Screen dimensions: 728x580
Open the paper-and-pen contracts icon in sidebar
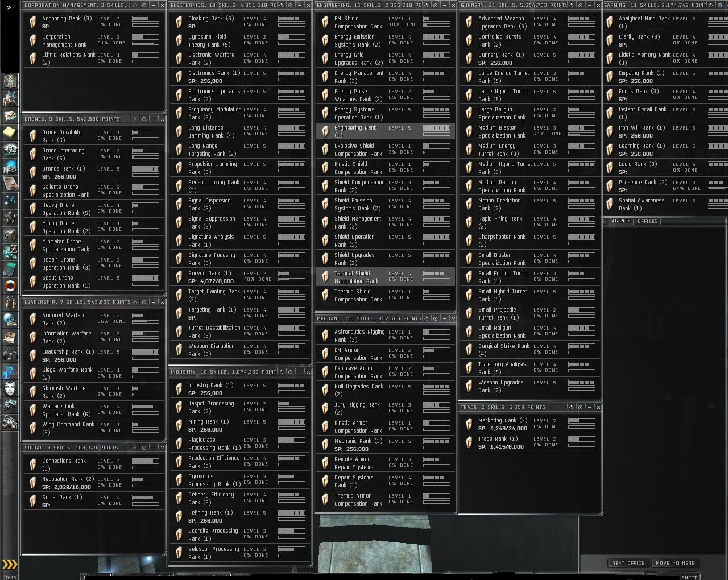(x=10, y=183)
